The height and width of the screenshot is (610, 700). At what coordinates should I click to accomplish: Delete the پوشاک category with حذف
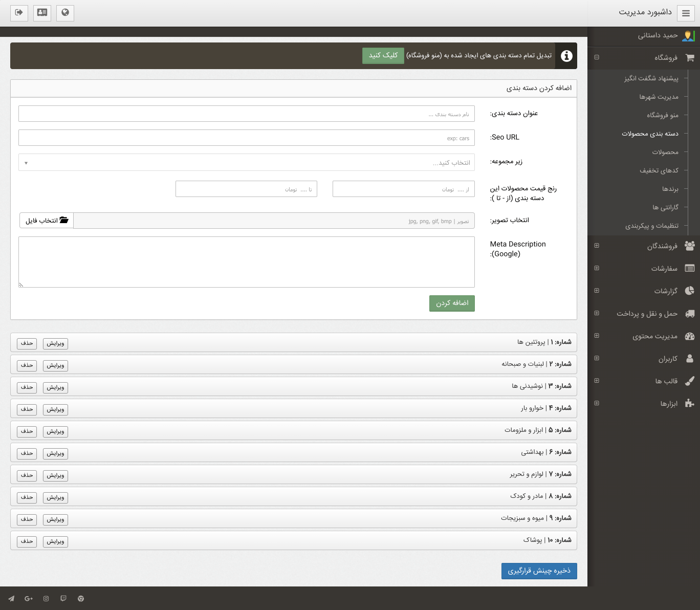click(27, 541)
